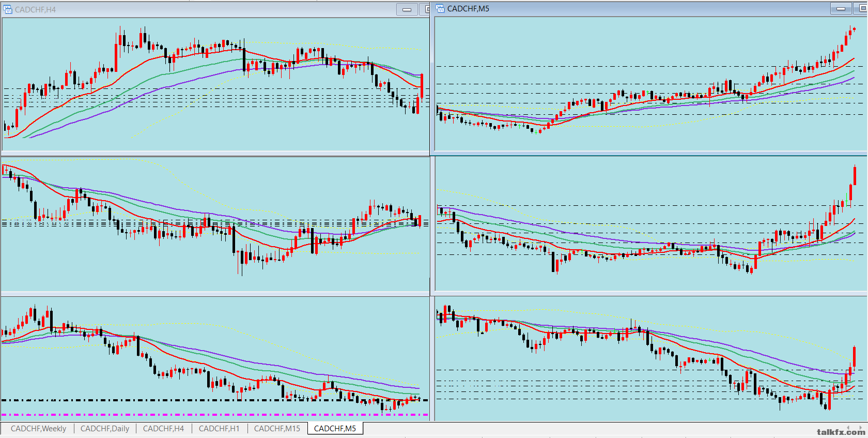
Task: Select the CADCHF,H1 chart tab
Action: (x=219, y=428)
